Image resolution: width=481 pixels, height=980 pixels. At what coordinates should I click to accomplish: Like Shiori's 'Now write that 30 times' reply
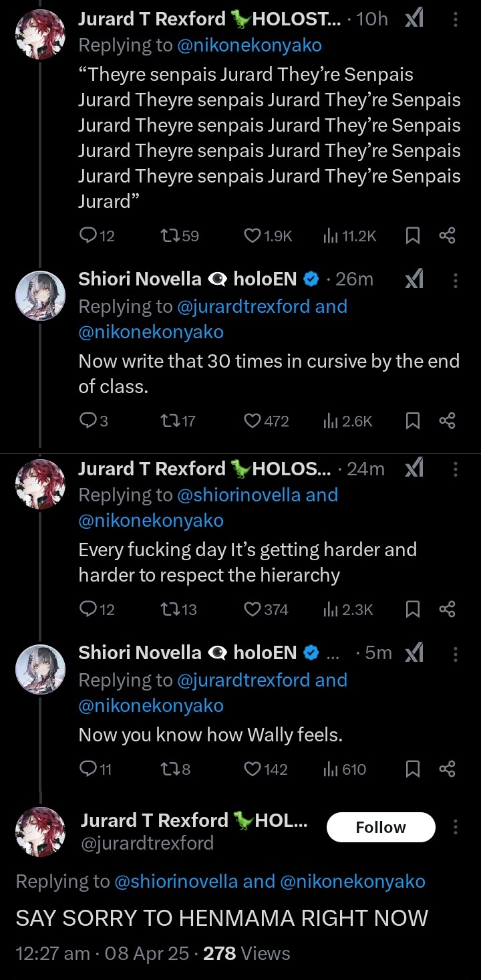pos(253,420)
